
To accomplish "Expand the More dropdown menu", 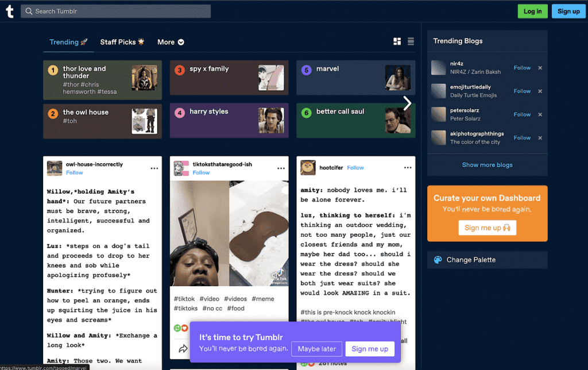I will [x=171, y=42].
